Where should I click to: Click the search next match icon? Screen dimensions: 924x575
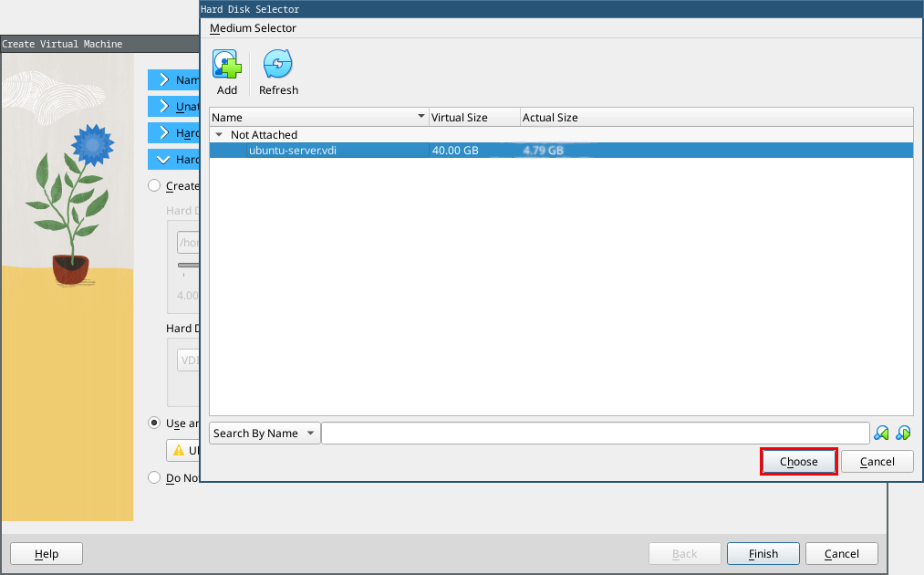903,434
